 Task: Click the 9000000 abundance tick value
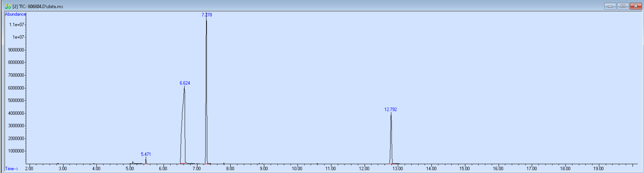(16, 50)
